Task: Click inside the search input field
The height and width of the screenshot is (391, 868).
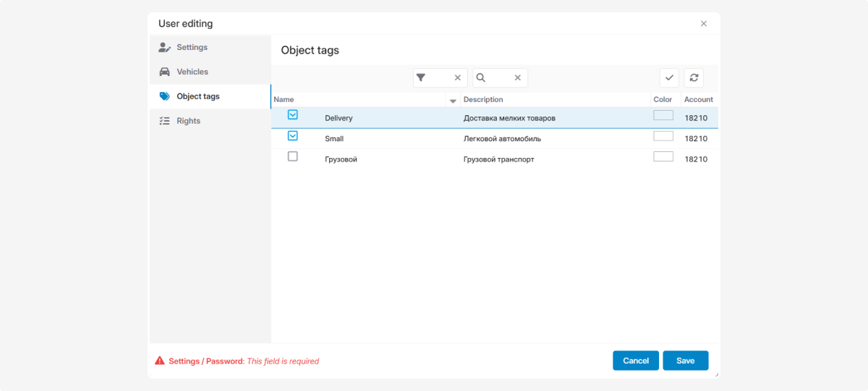Action: tap(499, 78)
